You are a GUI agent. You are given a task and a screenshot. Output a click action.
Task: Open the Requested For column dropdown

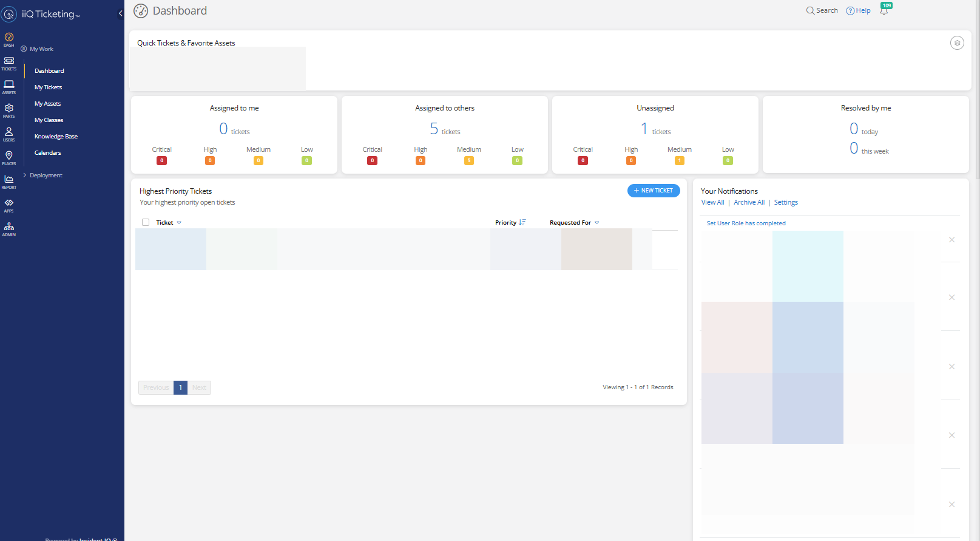(597, 223)
